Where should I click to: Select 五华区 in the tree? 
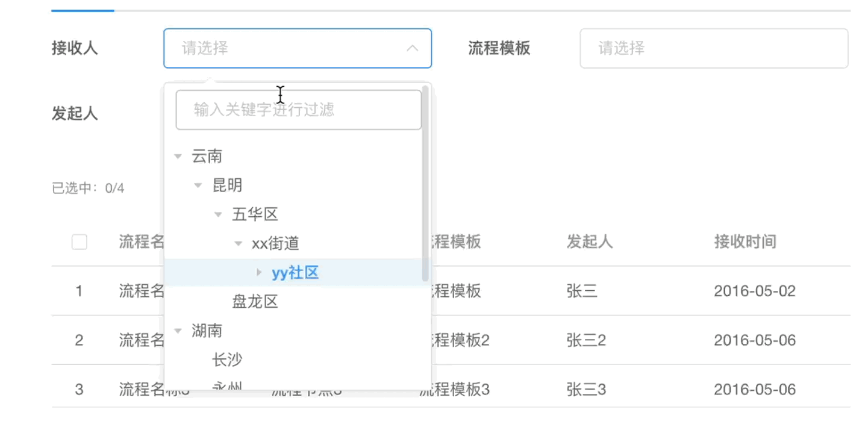pyautogui.click(x=255, y=214)
